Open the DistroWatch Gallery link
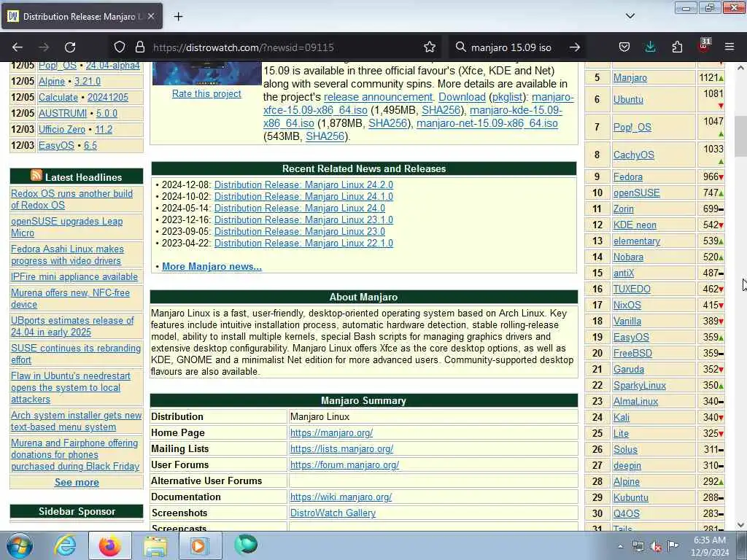This screenshot has width=747, height=560. click(x=333, y=513)
